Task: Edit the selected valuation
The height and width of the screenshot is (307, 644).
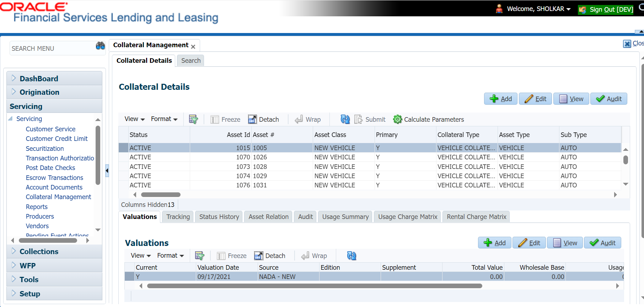Action: (x=529, y=243)
